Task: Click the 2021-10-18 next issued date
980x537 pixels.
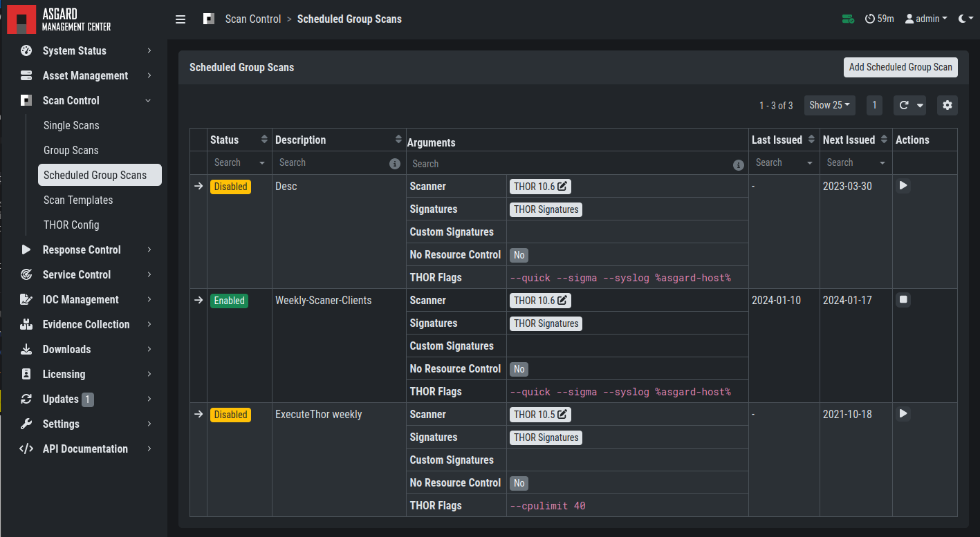Action: [847, 415]
